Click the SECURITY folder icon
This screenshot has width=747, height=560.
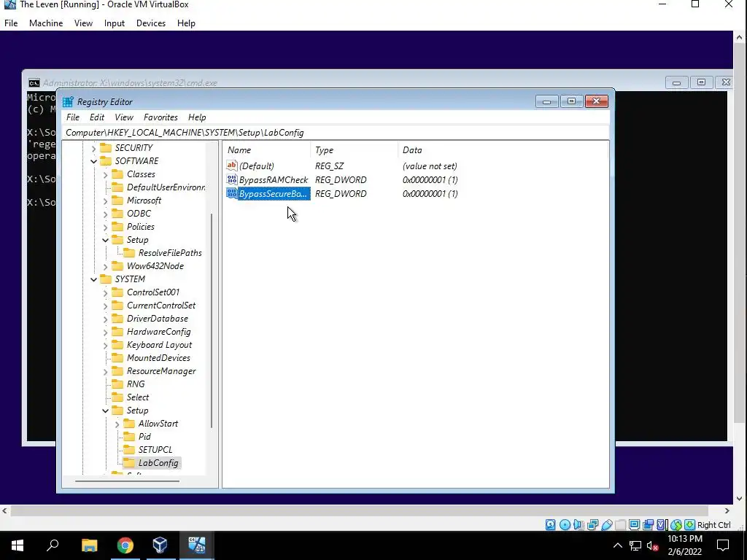click(105, 147)
